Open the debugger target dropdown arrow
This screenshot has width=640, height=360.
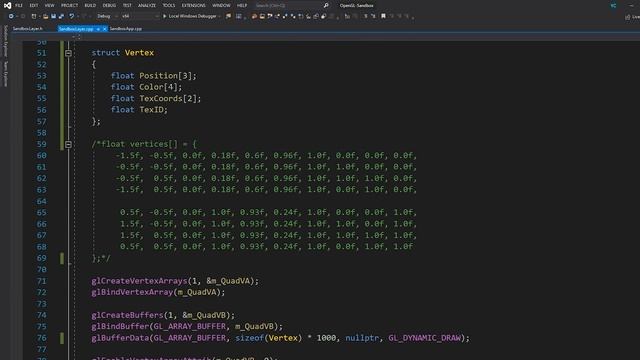coord(220,16)
